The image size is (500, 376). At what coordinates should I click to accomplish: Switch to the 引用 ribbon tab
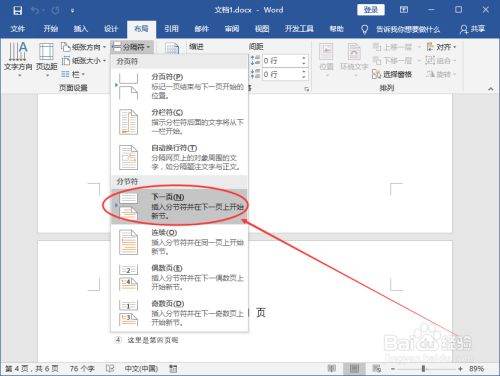click(171, 29)
